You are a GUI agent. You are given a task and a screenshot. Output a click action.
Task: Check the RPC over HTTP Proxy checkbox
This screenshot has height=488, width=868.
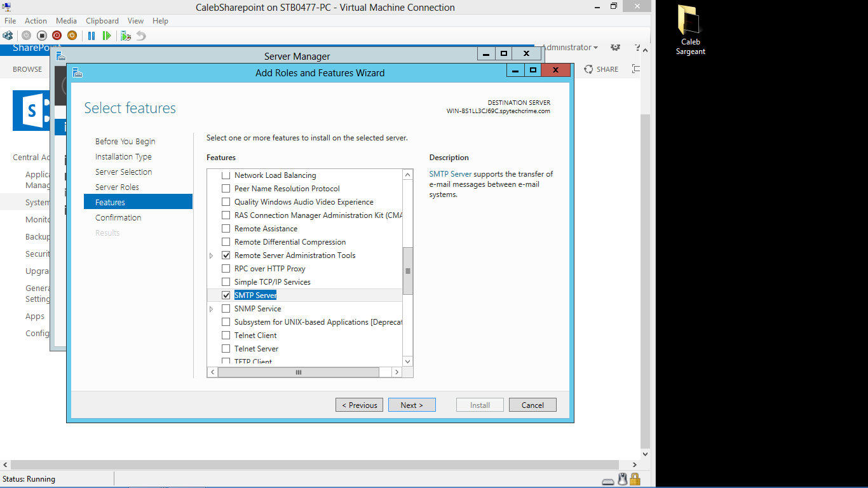226,269
